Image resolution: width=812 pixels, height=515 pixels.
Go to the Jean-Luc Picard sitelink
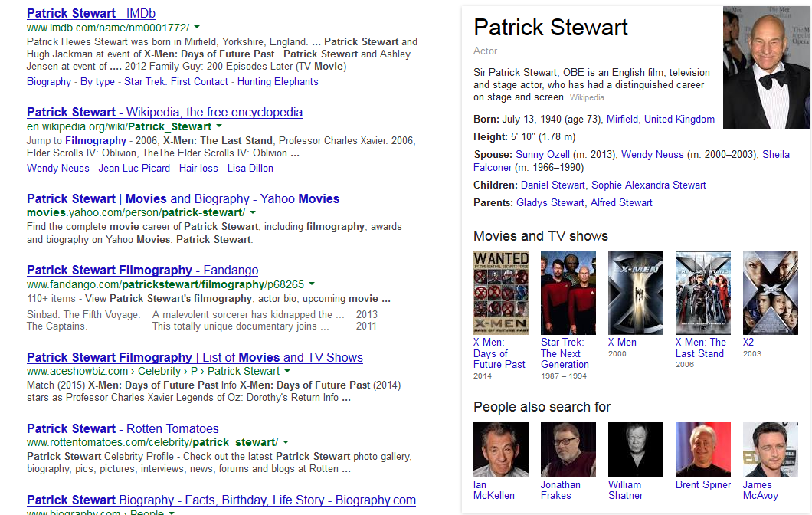134,169
